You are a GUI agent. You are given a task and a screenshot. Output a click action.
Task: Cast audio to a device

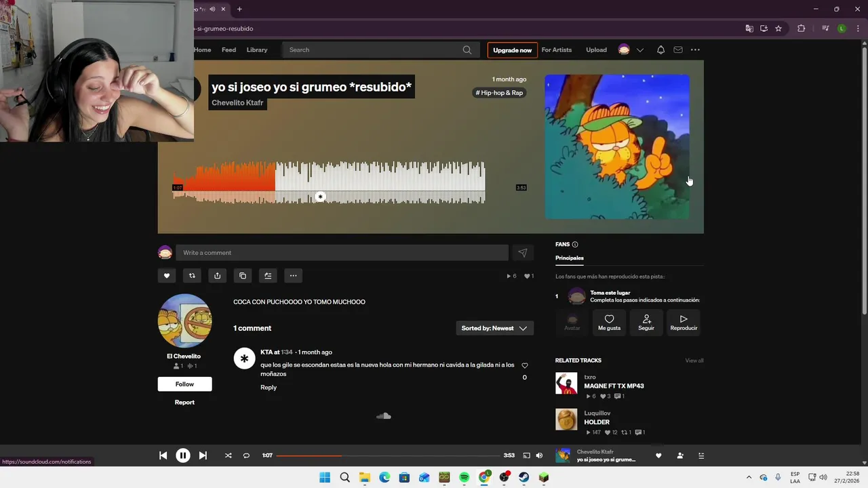[526, 455]
